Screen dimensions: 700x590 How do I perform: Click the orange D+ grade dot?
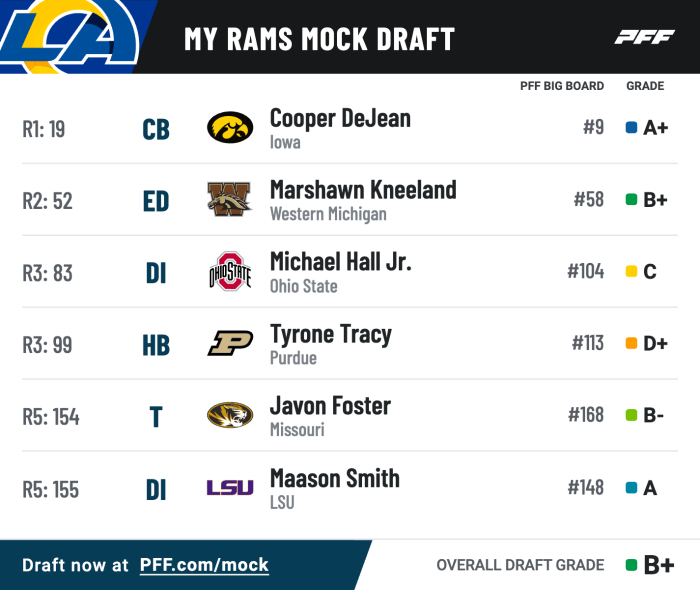pyautogui.click(x=631, y=344)
